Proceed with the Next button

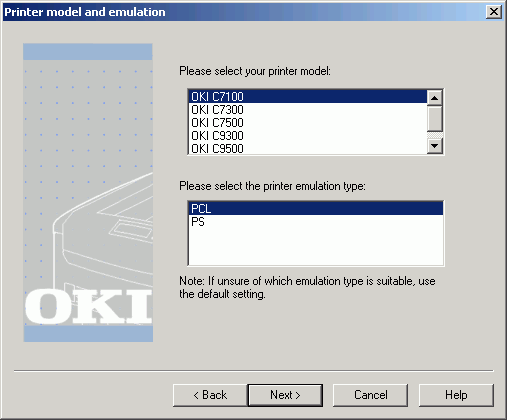coord(285,395)
